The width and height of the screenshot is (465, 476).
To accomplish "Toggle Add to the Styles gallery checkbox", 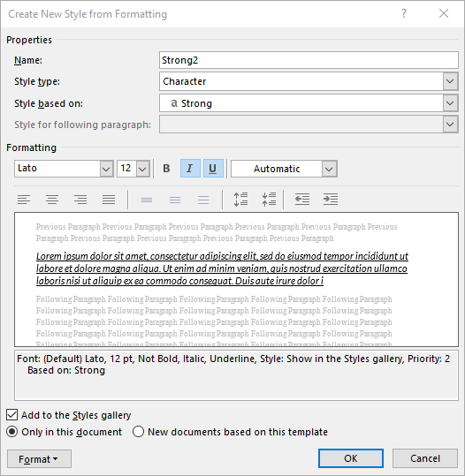I will point(12,415).
